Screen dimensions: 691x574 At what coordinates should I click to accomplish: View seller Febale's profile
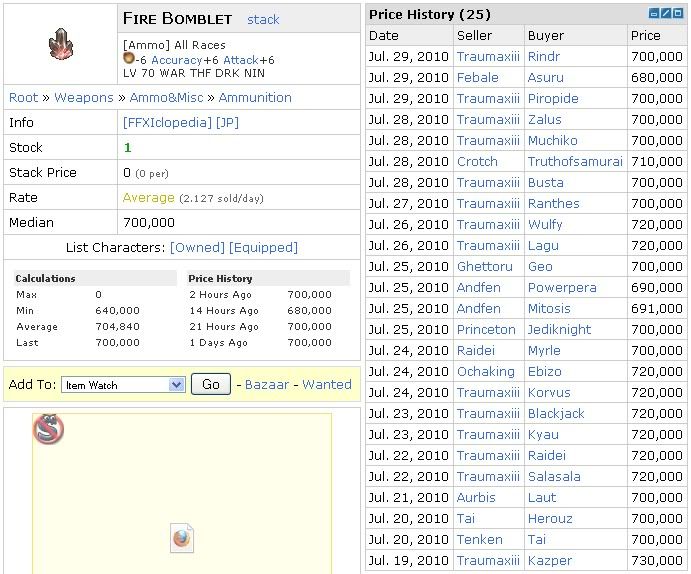click(478, 78)
